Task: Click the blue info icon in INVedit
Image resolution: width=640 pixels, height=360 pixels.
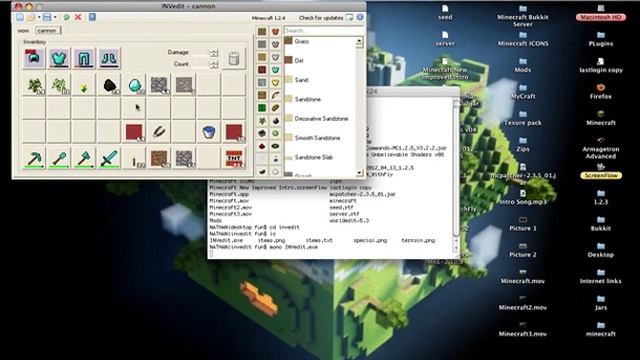Action: pos(360,18)
